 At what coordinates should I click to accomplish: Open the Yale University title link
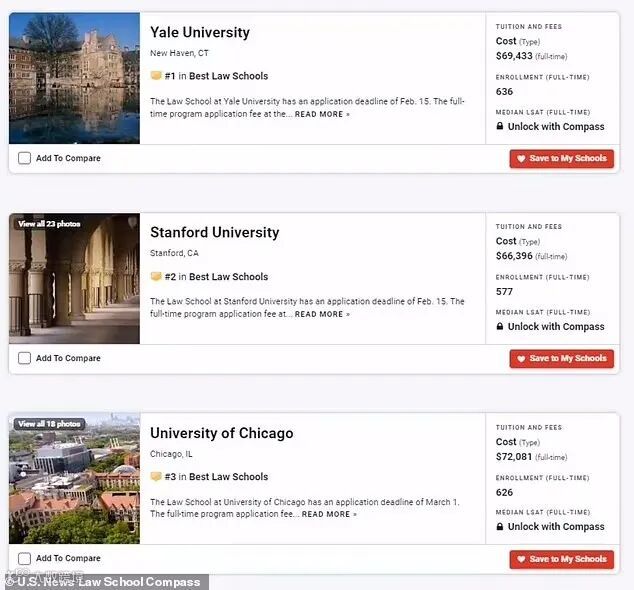200,32
